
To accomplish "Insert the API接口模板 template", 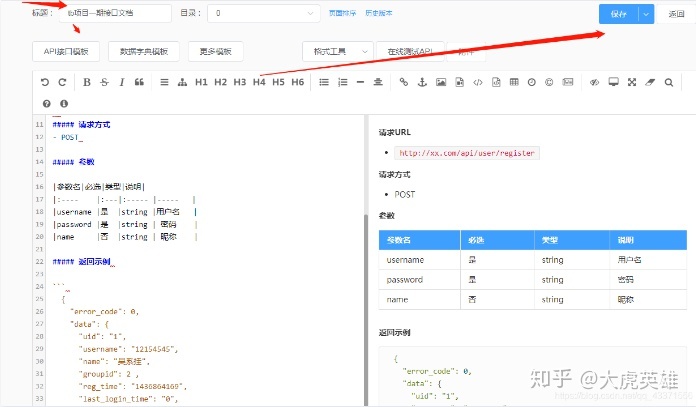I will pos(66,51).
